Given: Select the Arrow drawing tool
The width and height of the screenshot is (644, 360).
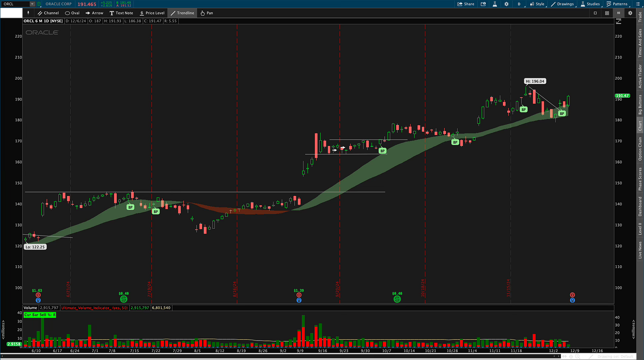Looking at the screenshot, I should [x=95, y=13].
